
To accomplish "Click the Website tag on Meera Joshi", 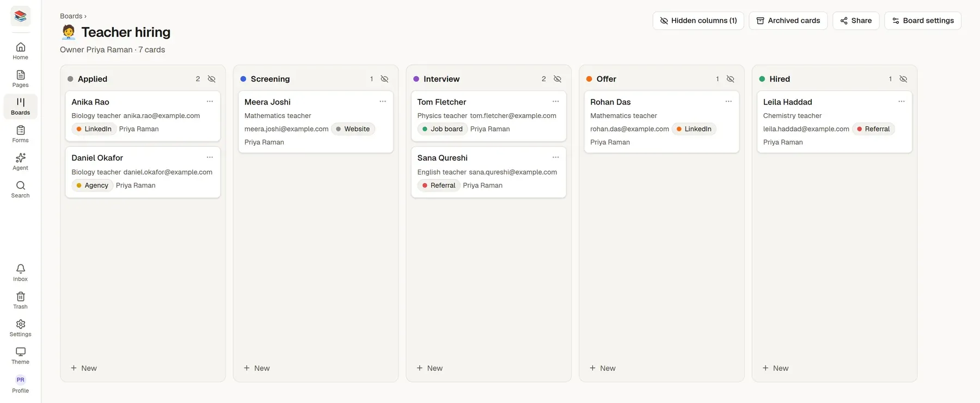I will (x=353, y=129).
